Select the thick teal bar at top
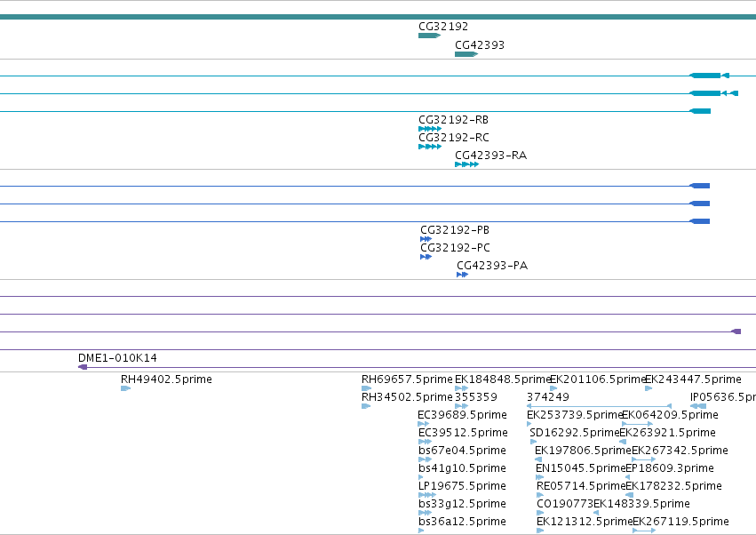 378,17
